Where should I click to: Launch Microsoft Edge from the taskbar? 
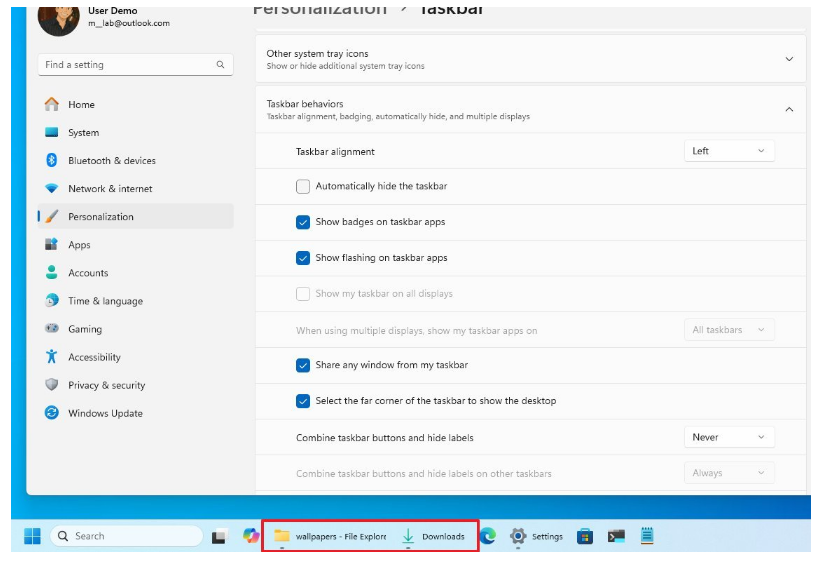488,536
